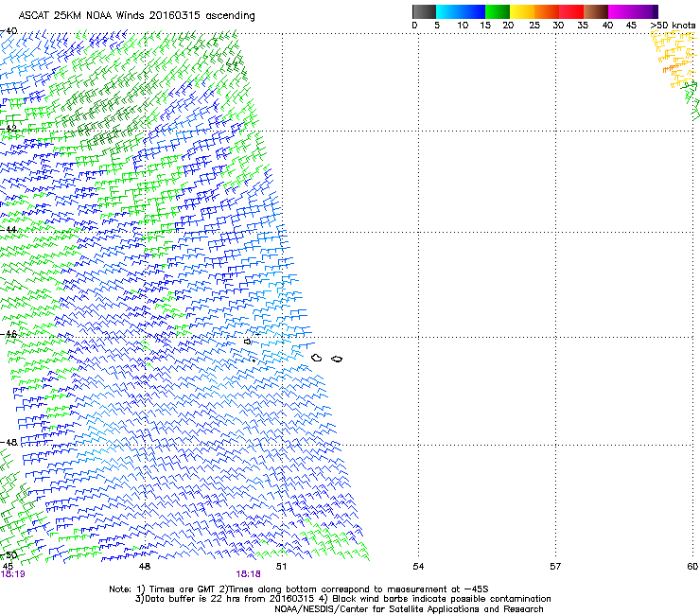
Task: Click the longitude label 57
Action: click(555, 567)
